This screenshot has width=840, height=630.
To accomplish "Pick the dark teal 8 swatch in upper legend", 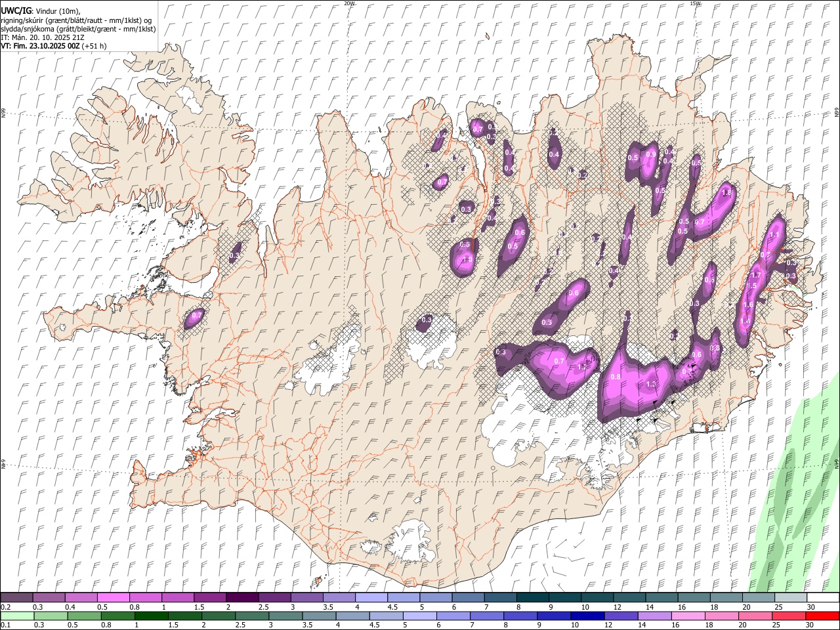I will [x=532, y=598].
